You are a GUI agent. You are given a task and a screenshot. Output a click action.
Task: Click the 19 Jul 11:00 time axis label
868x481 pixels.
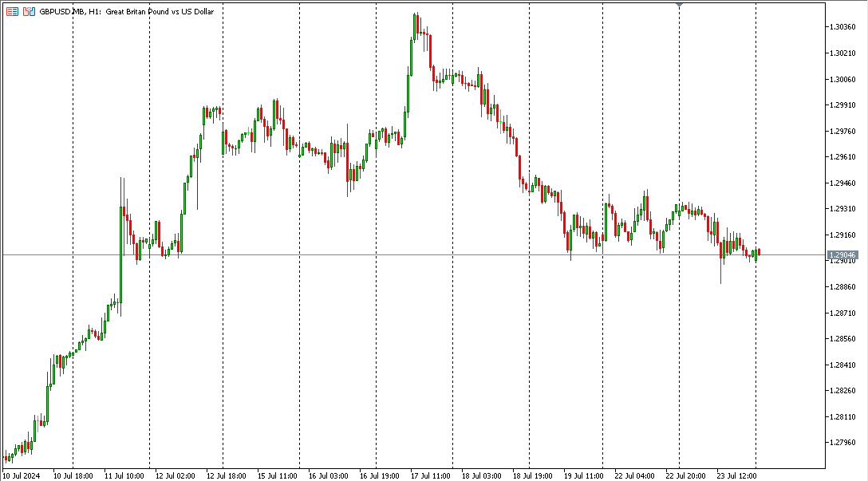(583, 476)
